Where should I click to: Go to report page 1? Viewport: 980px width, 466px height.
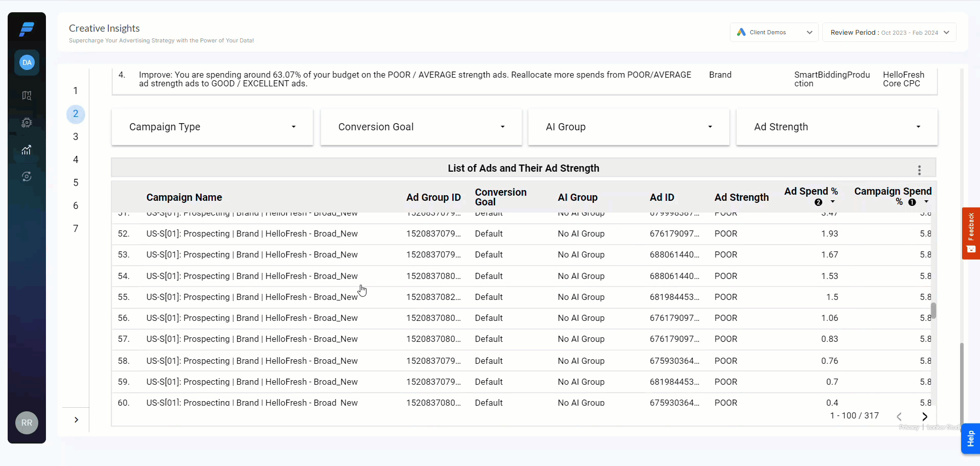click(x=76, y=90)
